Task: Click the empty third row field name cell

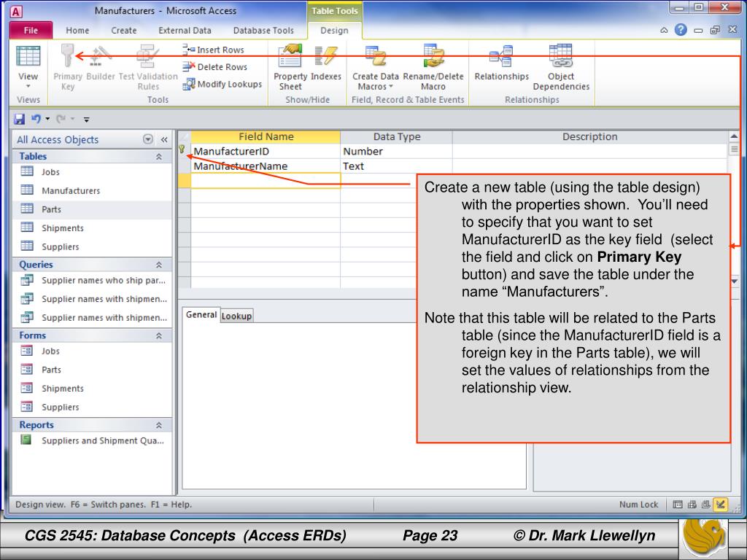Action: [266, 181]
